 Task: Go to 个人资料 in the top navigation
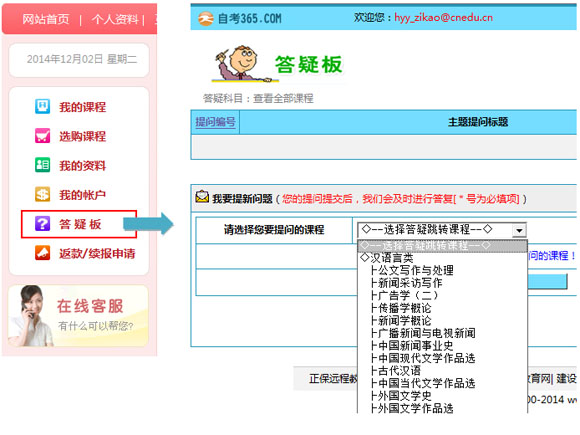[115, 19]
